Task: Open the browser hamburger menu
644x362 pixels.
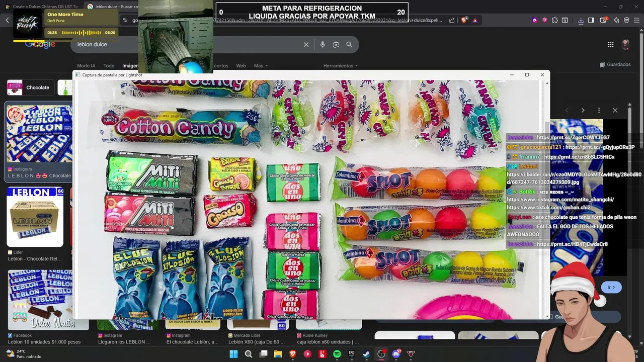Action: 637,20
